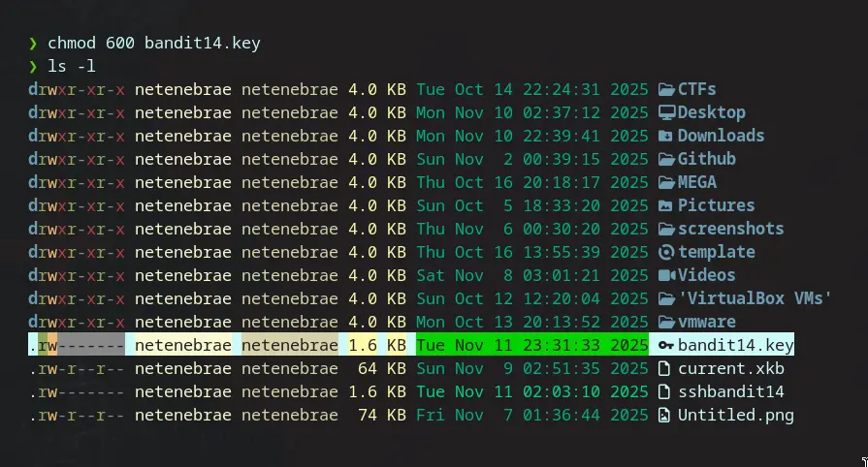
Task: Click the sshbandit14 file name
Action: tap(730, 391)
